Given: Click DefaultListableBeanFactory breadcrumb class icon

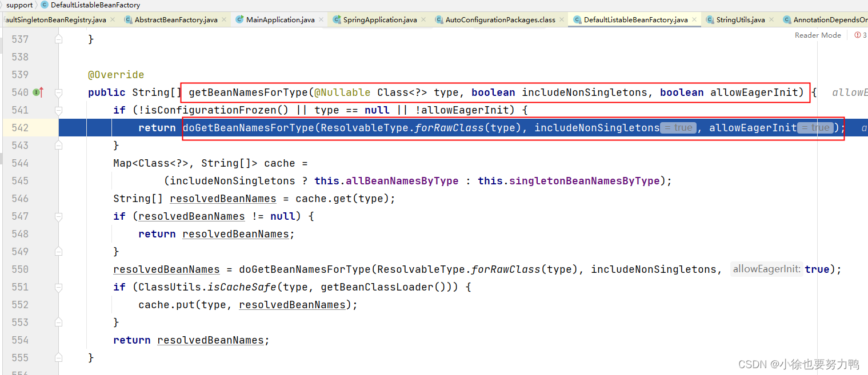Looking at the screenshot, I should point(45,5).
